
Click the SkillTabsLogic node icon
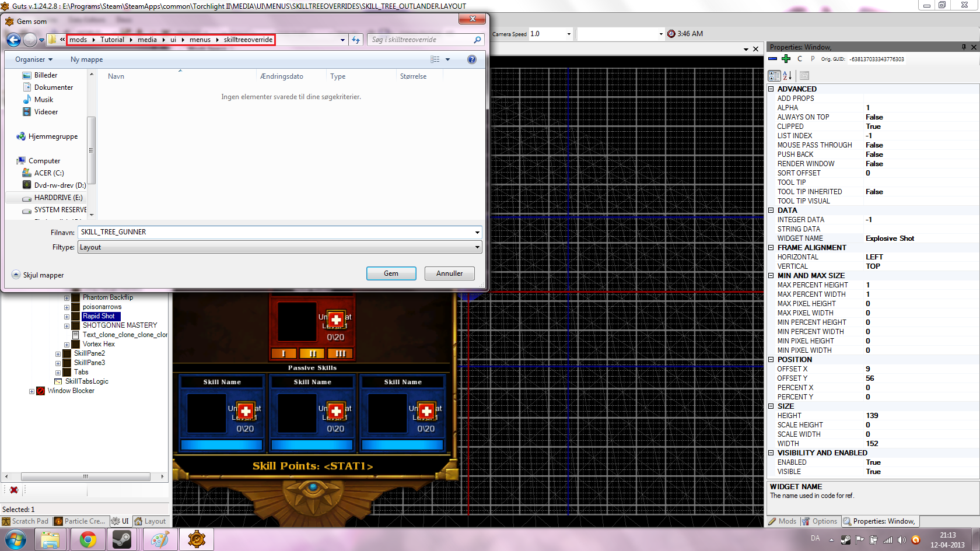58,381
